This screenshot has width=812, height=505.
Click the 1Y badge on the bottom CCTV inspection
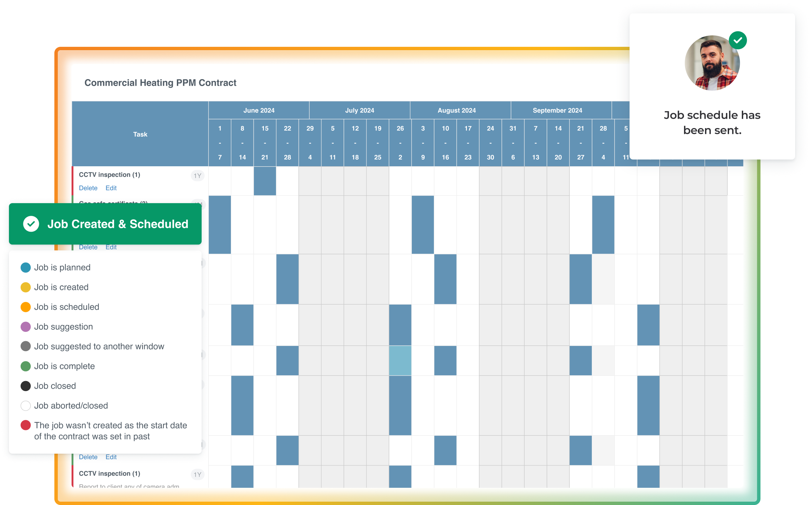197,474
